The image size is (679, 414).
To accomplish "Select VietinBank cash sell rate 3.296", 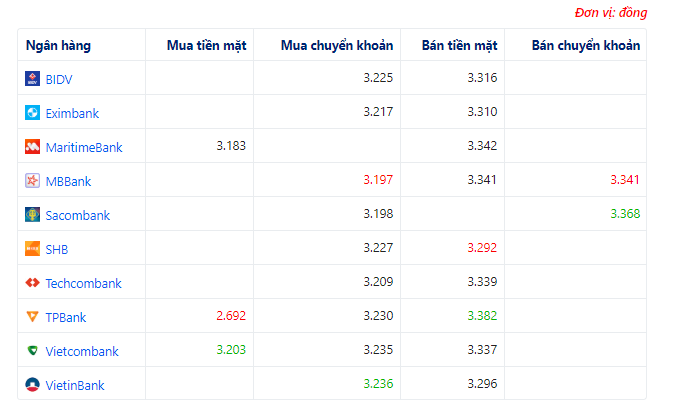I will [482, 384].
